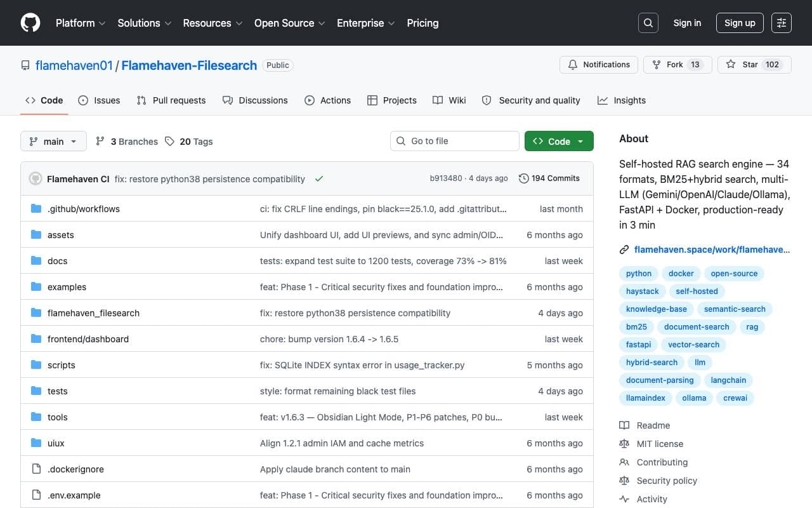Image resolution: width=812 pixels, height=508 pixels.
Task: Switch to the Actions tab
Action: tap(327, 100)
